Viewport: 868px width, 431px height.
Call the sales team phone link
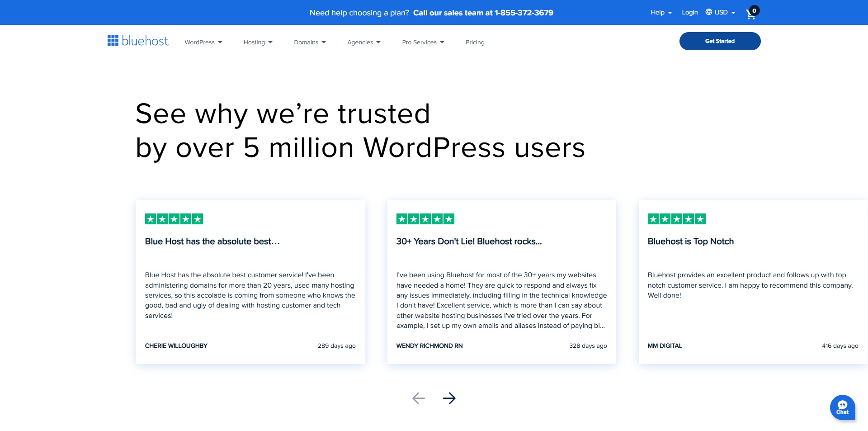(483, 13)
